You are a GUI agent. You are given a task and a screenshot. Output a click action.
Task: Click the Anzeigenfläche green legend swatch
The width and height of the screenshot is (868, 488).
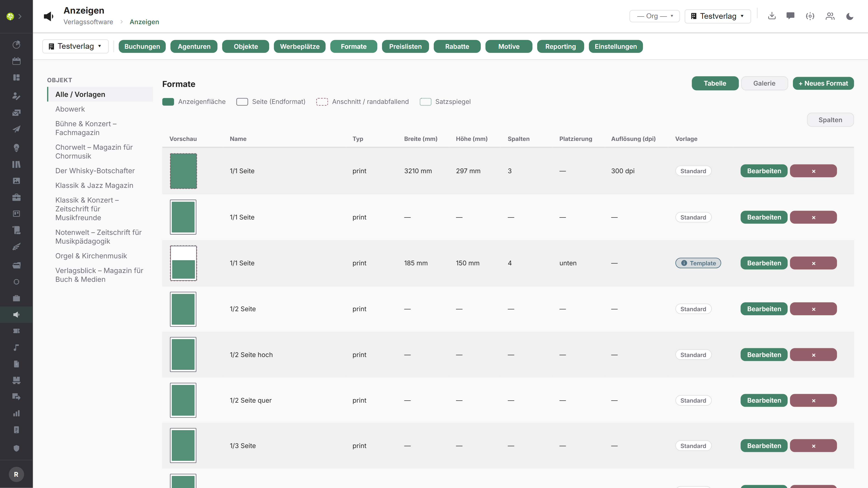point(168,102)
